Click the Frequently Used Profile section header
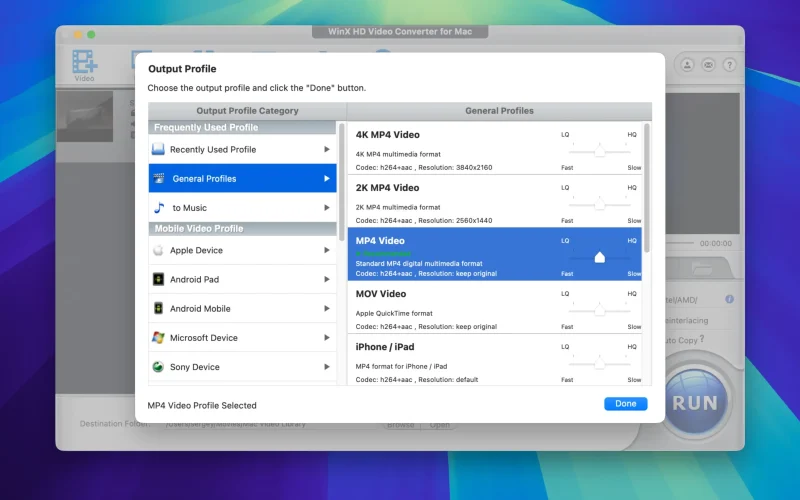 tap(242, 127)
